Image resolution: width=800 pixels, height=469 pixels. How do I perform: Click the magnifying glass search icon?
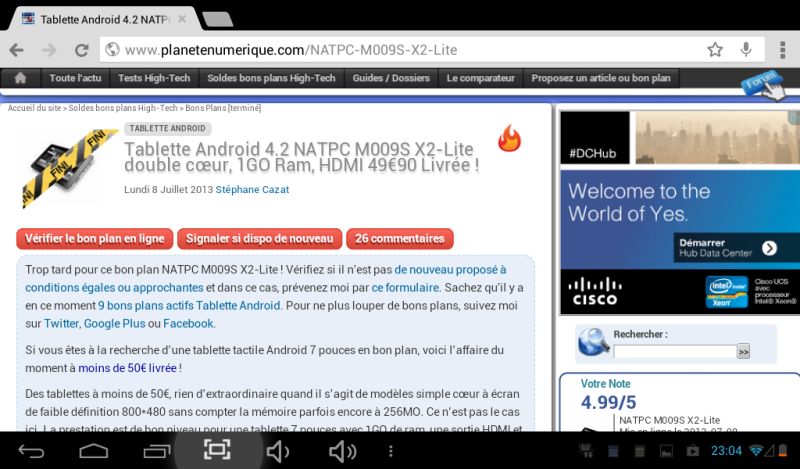593,342
